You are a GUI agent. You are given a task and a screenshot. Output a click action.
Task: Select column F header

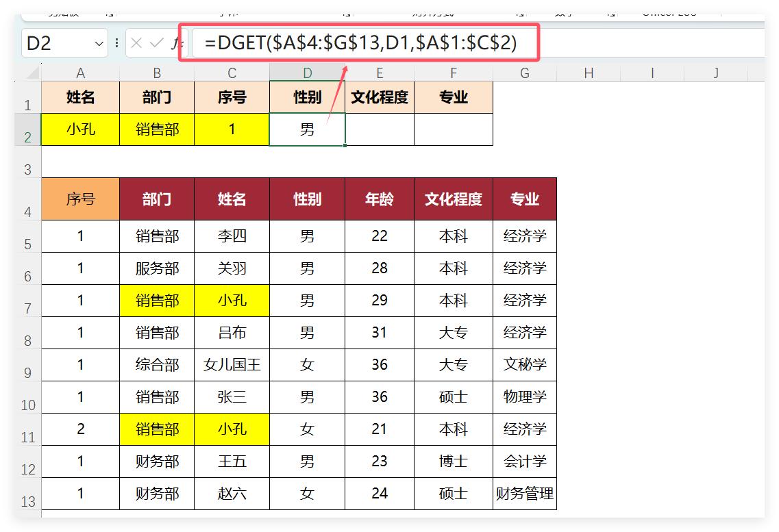click(454, 73)
